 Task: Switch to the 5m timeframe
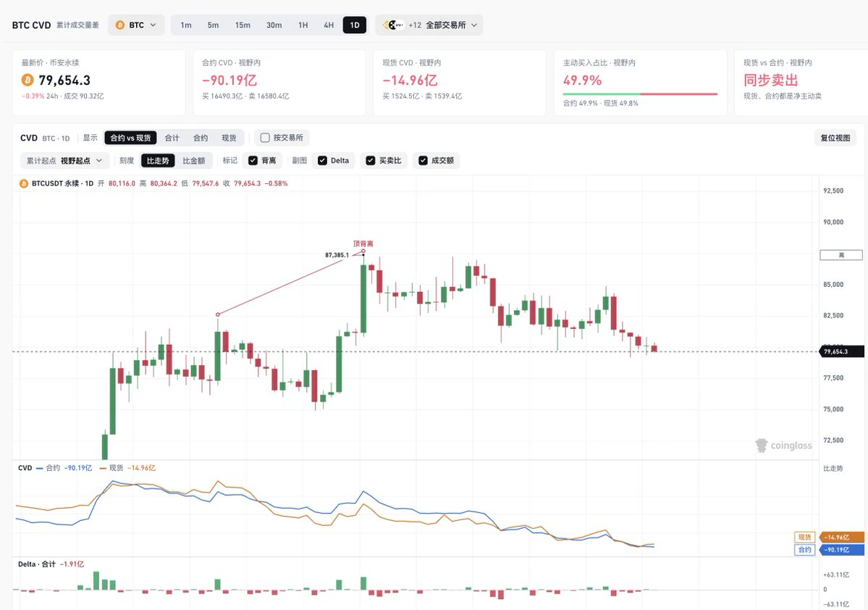tap(213, 25)
